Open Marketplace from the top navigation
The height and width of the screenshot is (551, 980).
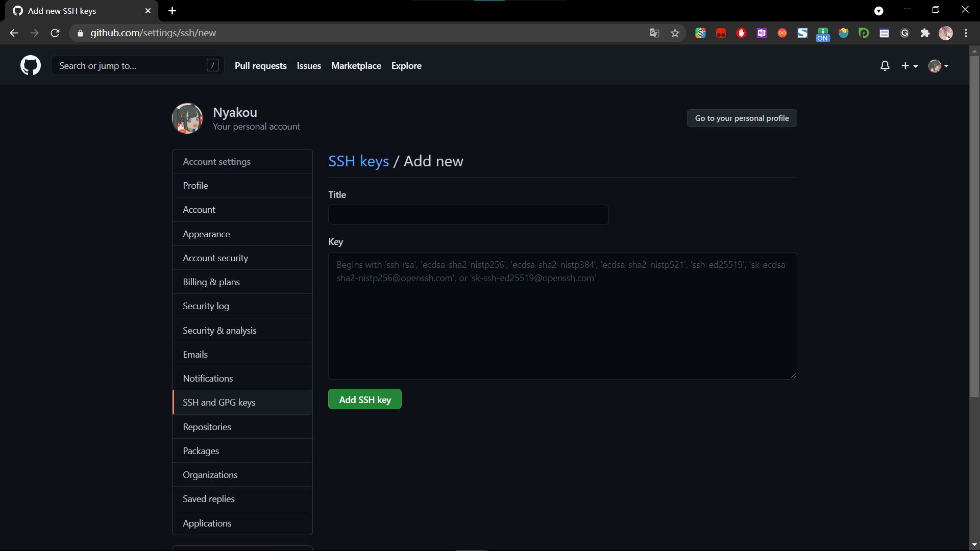coord(356,65)
